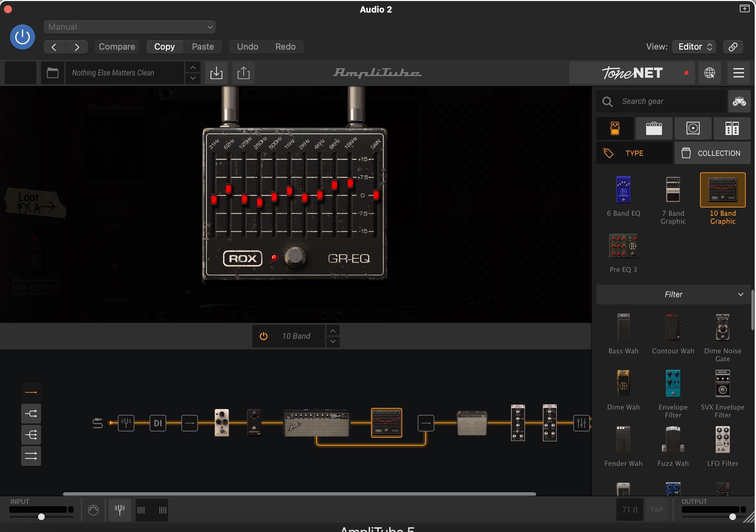Viewport: 756px width, 532px height.
Task: Select the SVX Envelope Filter pedal
Action: (x=723, y=394)
